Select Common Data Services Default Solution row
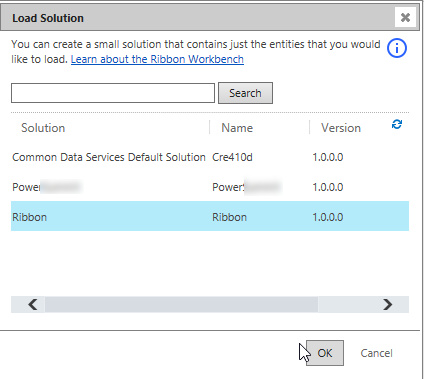The height and width of the screenshot is (379, 424). tap(210, 157)
